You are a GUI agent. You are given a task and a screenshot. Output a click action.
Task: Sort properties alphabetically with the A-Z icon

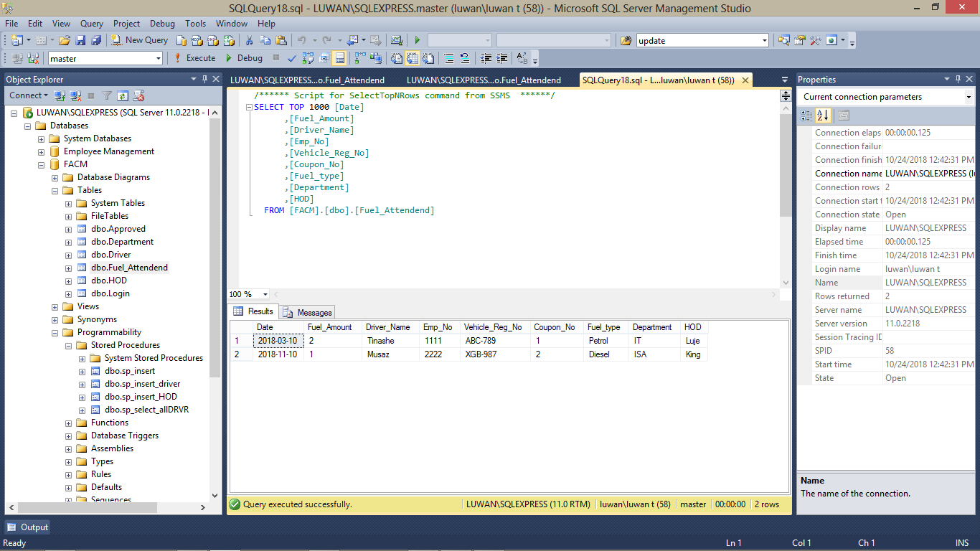click(822, 116)
